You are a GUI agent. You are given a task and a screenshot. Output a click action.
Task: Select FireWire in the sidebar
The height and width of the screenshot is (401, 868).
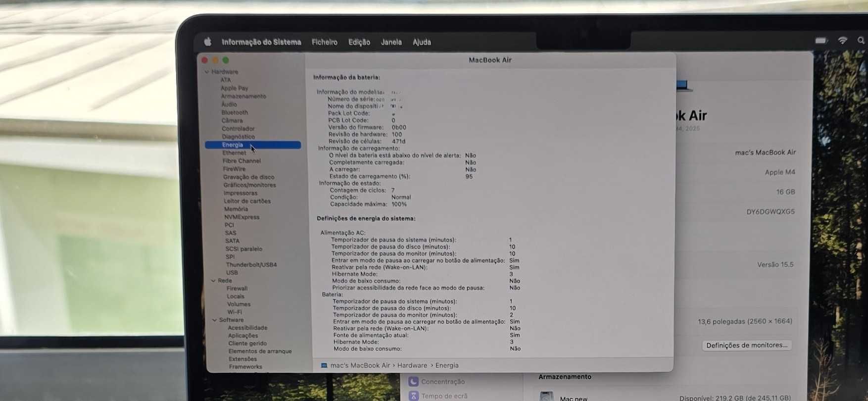coord(234,169)
